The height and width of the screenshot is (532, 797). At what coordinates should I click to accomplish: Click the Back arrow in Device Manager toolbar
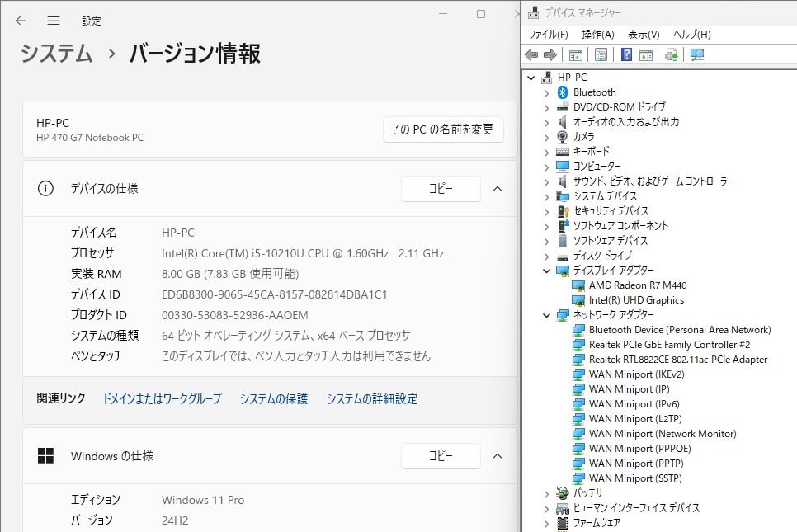(531, 55)
